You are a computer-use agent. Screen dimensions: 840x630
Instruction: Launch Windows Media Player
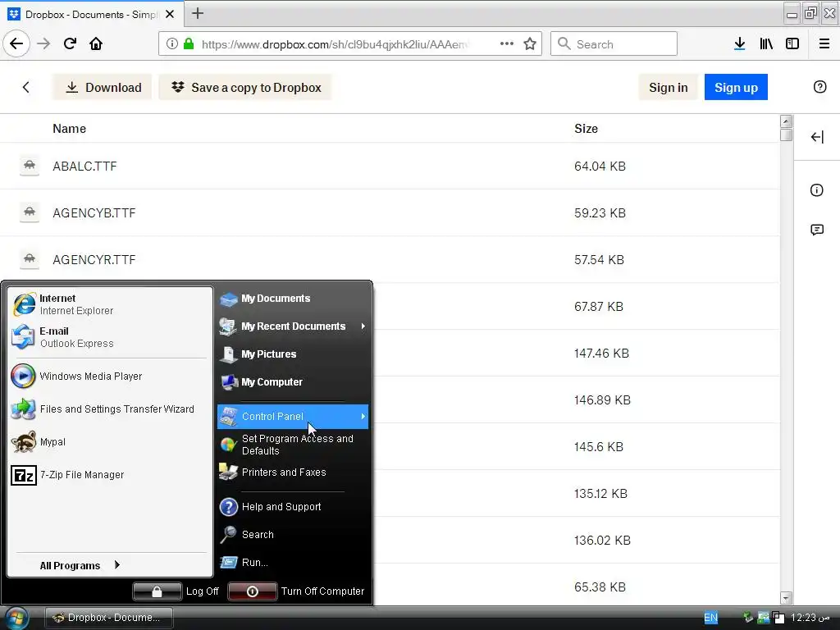[x=110, y=376]
